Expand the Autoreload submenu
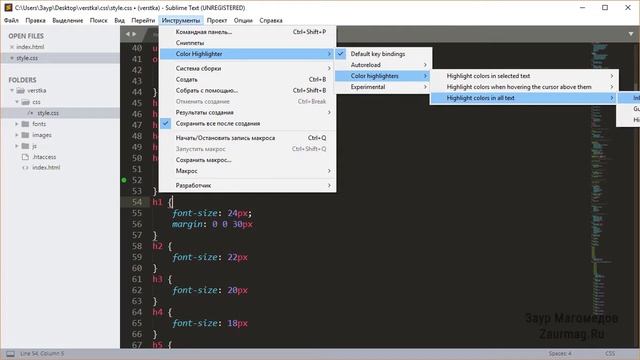 click(383, 65)
